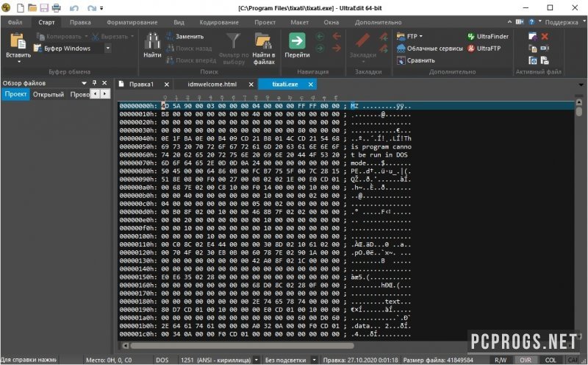Image resolution: width=588 pixels, height=365 pixels.
Task: Click Найти binoculars icon
Action: (x=152, y=41)
